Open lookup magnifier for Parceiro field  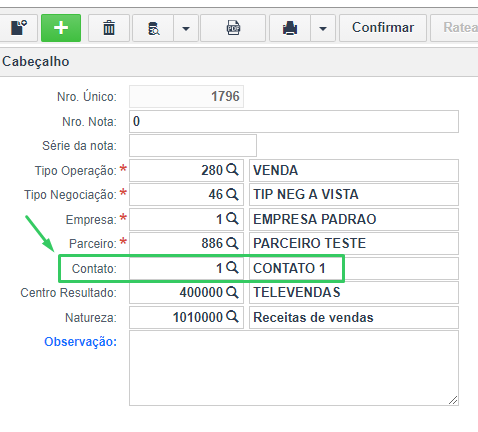(232, 243)
